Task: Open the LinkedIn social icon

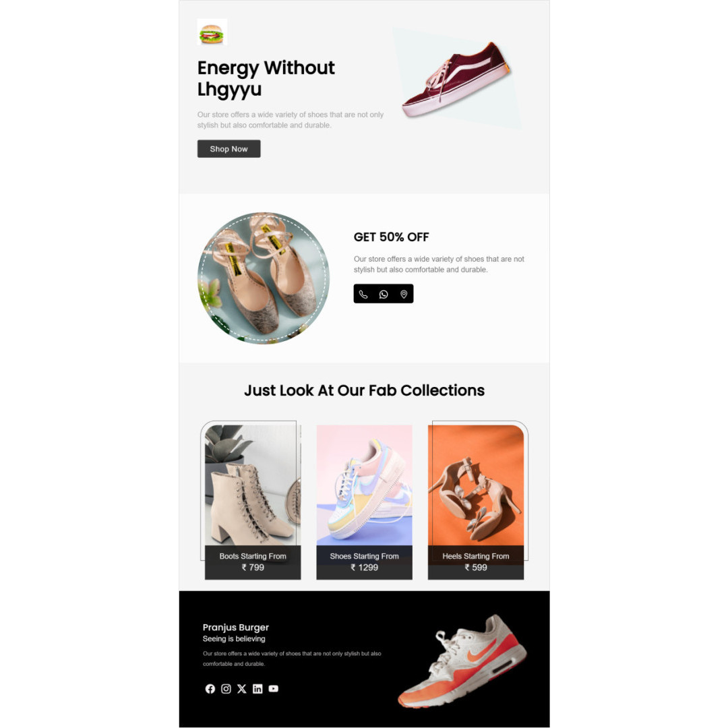Action: (257, 689)
